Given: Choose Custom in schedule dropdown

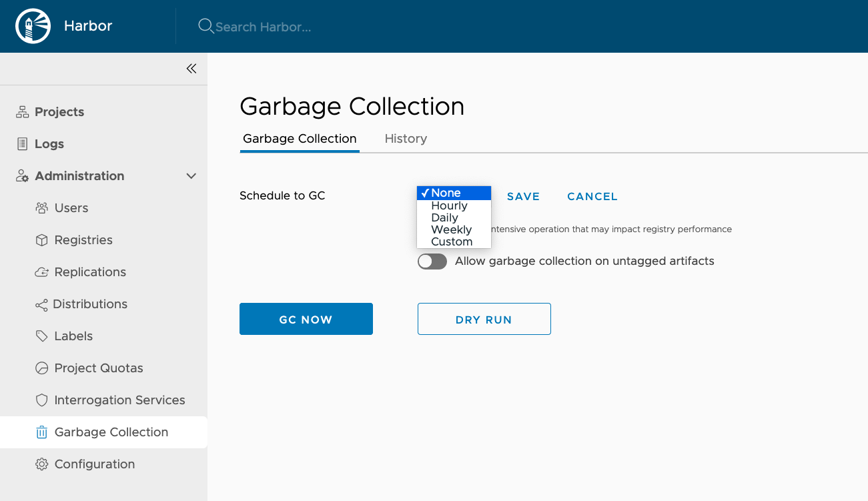Looking at the screenshot, I should (454, 241).
